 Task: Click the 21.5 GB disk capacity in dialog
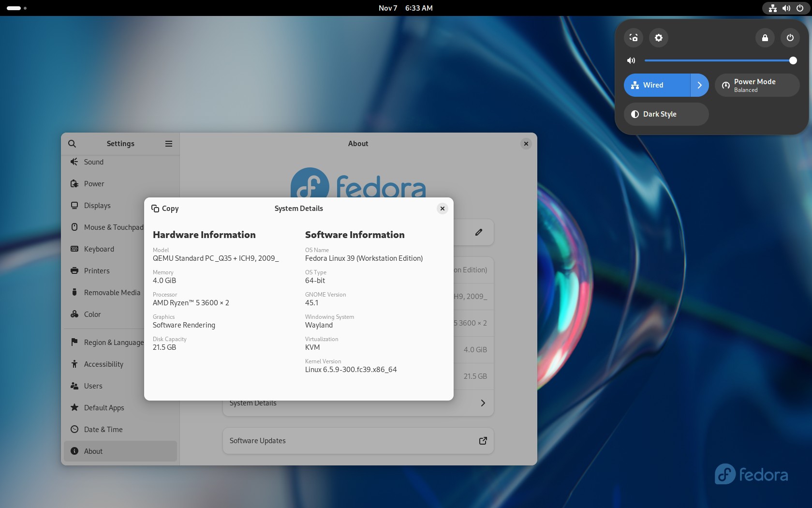tap(164, 347)
